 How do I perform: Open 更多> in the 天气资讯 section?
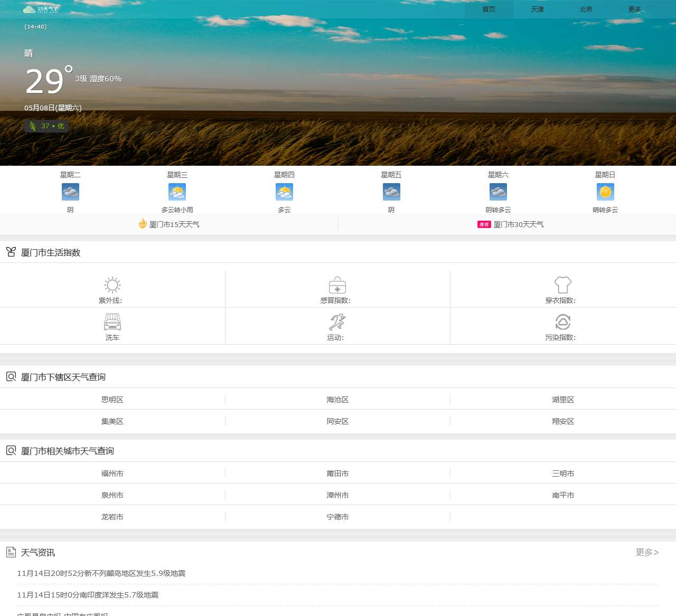click(646, 552)
